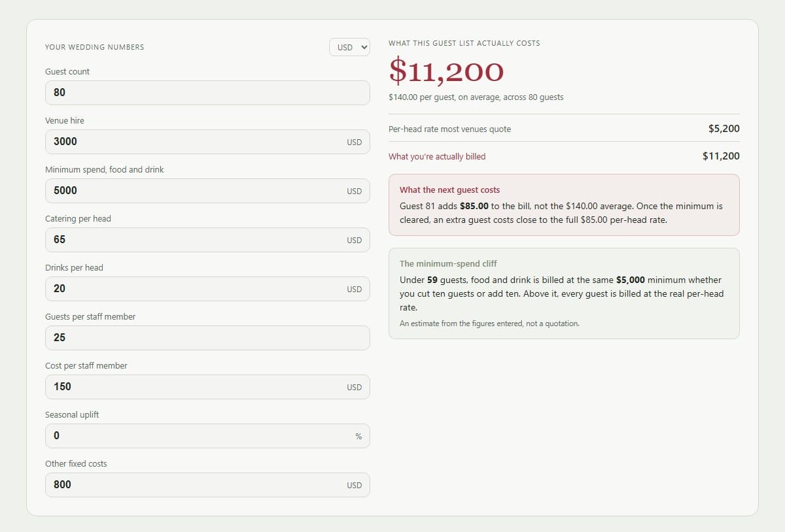
Task: Click the "Minimum spend, food and drink" label
Action: [105, 170]
